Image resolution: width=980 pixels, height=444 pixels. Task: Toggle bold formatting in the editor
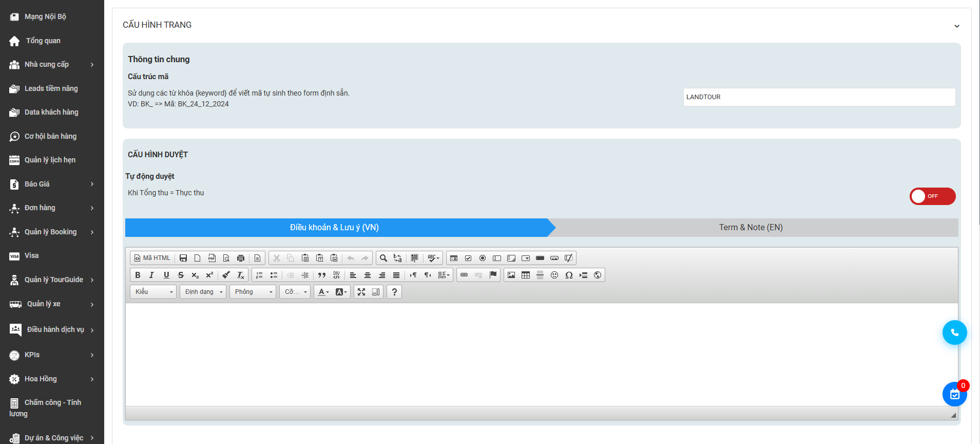[x=138, y=275]
